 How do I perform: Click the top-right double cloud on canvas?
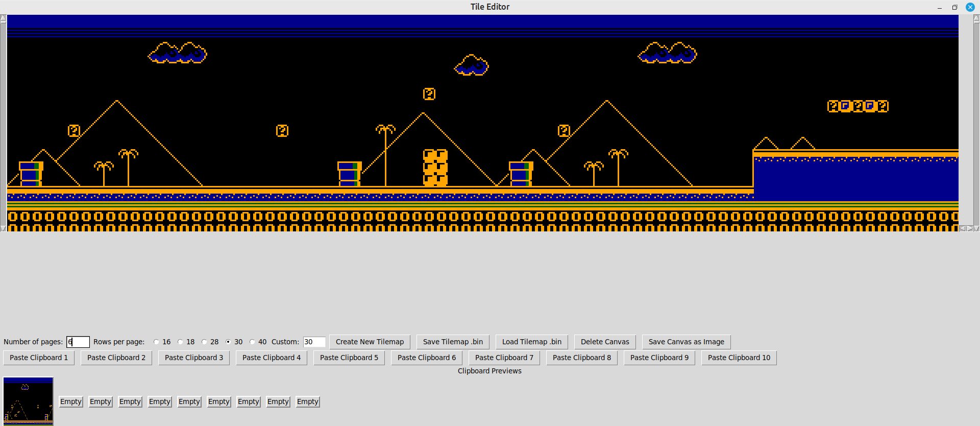click(668, 53)
